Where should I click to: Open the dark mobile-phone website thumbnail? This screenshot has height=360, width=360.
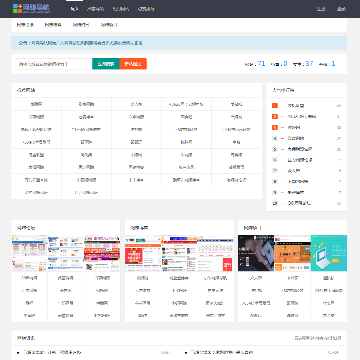pos(256,253)
